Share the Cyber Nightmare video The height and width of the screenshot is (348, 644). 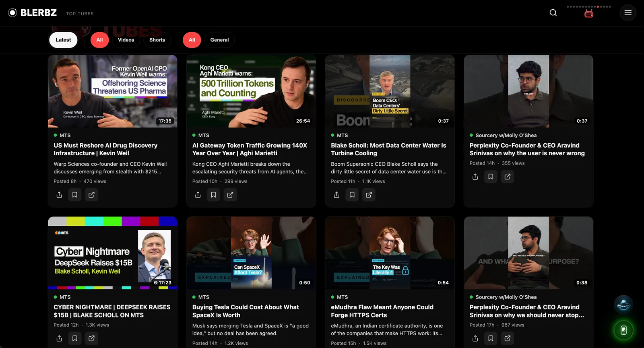tap(59, 338)
